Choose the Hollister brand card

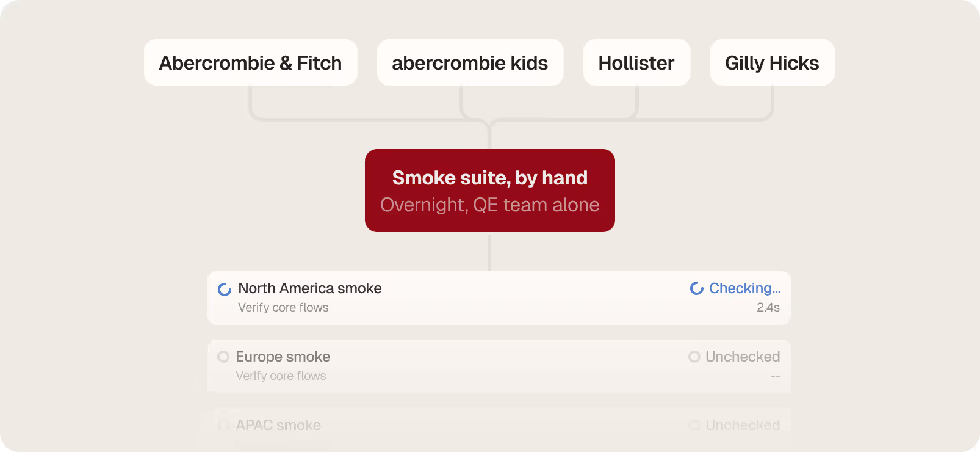[x=636, y=62]
